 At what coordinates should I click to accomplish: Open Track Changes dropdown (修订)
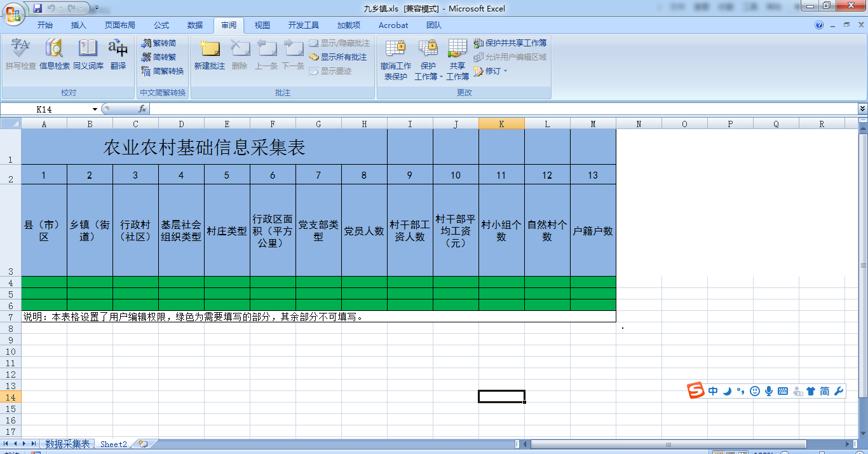(x=491, y=71)
